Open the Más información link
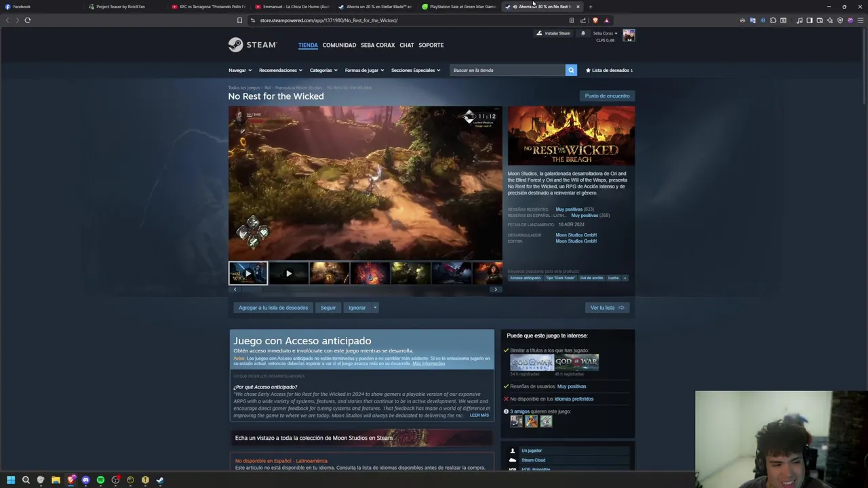This screenshot has height=488, width=868. (429, 364)
